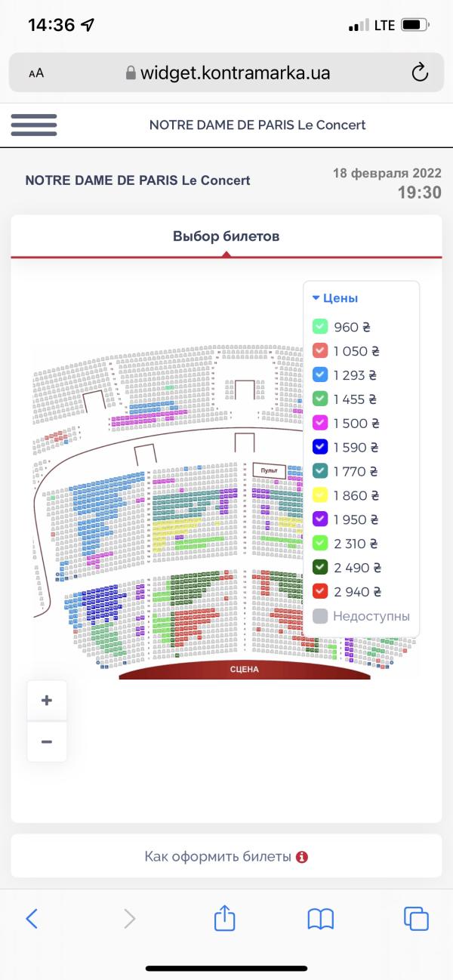Collapse the Цены price legend
The width and height of the screenshot is (453, 980).
tap(335, 298)
